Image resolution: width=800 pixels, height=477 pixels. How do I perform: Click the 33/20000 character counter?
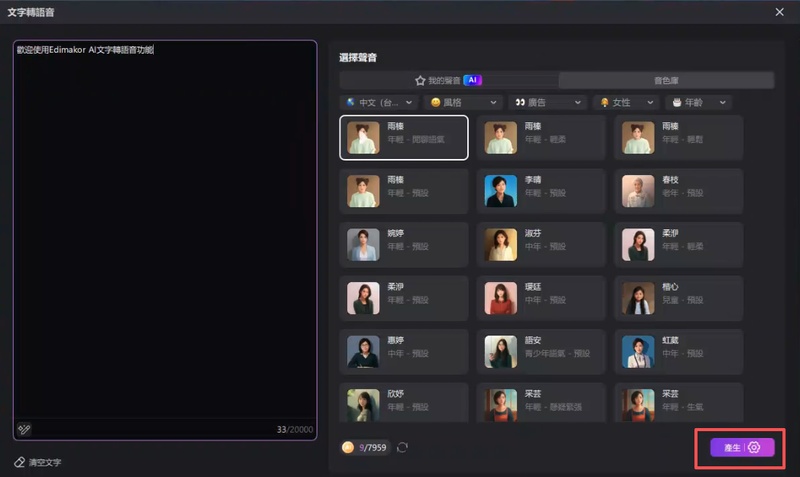coord(295,430)
